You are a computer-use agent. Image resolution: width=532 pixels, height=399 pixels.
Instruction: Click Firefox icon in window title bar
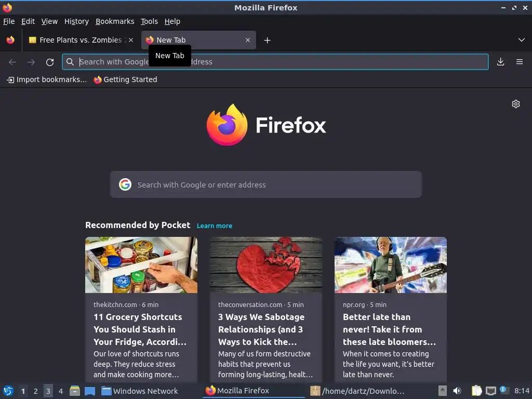(x=7, y=7)
